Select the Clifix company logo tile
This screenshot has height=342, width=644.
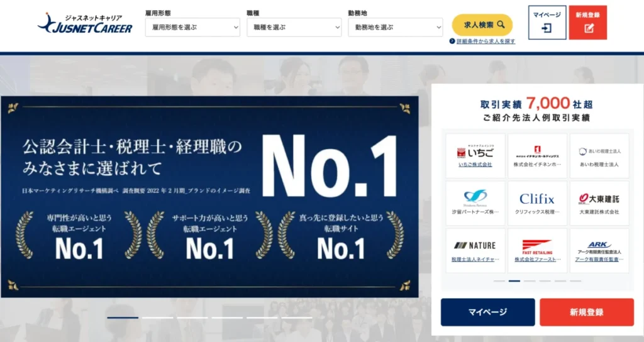537,203
